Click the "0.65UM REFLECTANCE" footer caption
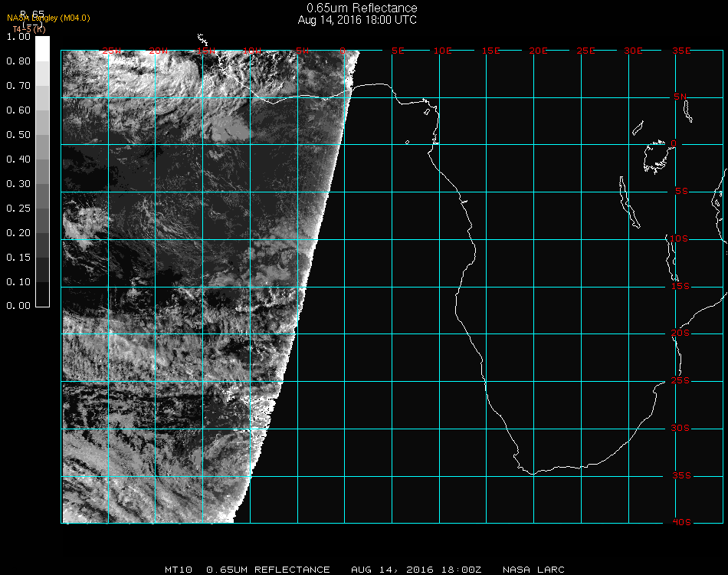This screenshot has width=728, height=575. [x=268, y=570]
